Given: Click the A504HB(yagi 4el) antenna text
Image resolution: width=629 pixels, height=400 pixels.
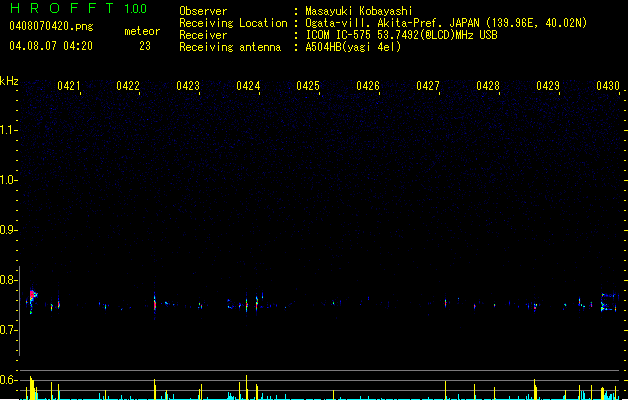Looking at the screenshot, I should pyautogui.click(x=353, y=47).
